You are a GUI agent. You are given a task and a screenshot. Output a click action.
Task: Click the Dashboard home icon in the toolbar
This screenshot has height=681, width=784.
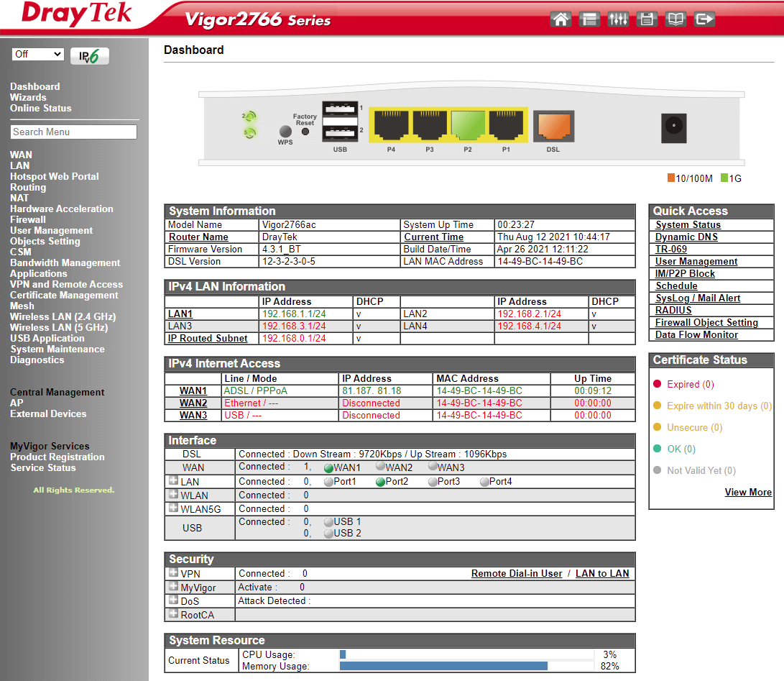(561, 19)
